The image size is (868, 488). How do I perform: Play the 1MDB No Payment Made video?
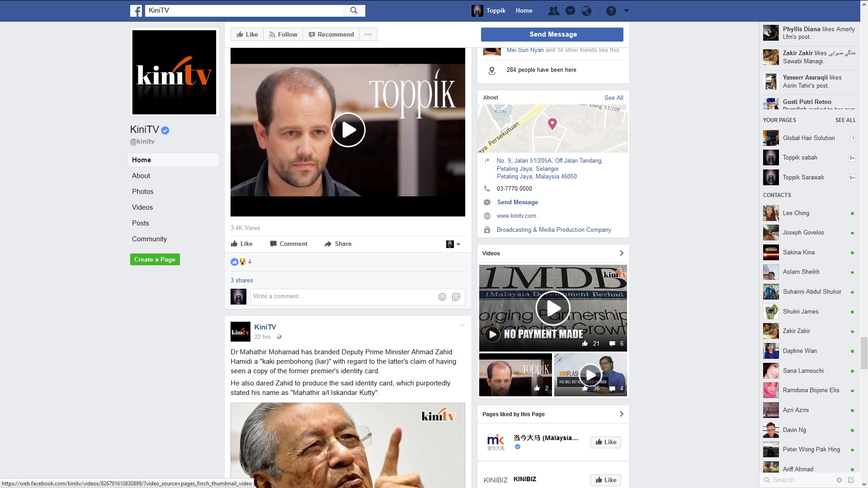pyautogui.click(x=553, y=309)
